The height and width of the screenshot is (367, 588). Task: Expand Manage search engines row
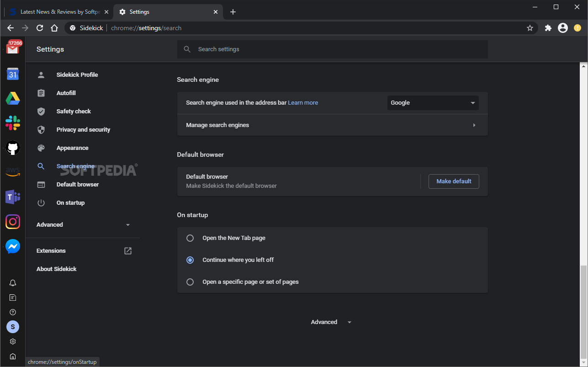pyautogui.click(x=333, y=125)
